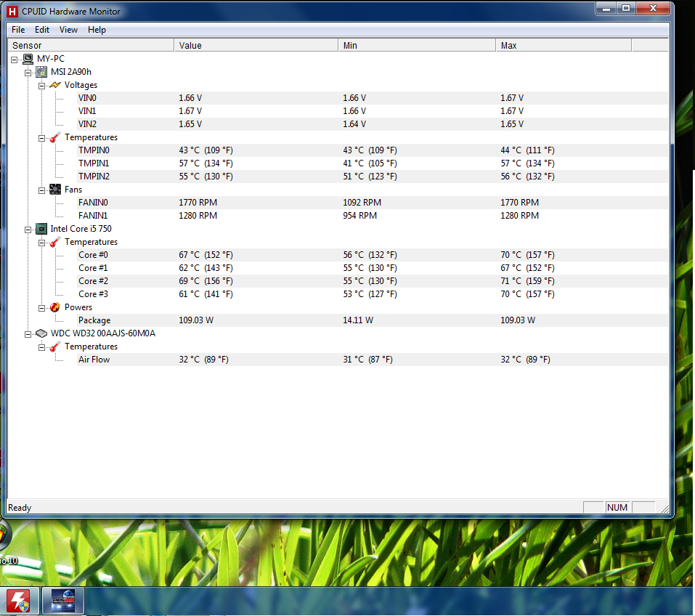Select the Package power row
This screenshot has height=616, width=695.
coord(373,320)
